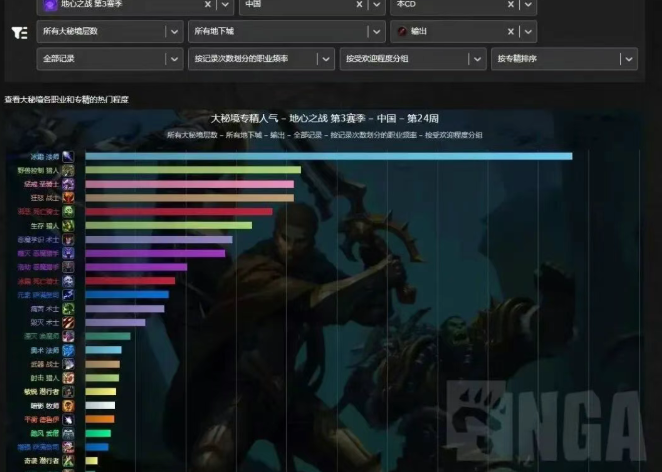The height and width of the screenshot is (472, 662).
Task: Click the 敏锐 潜行者 Subtlety Rogue icon
Action: point(68,392)
